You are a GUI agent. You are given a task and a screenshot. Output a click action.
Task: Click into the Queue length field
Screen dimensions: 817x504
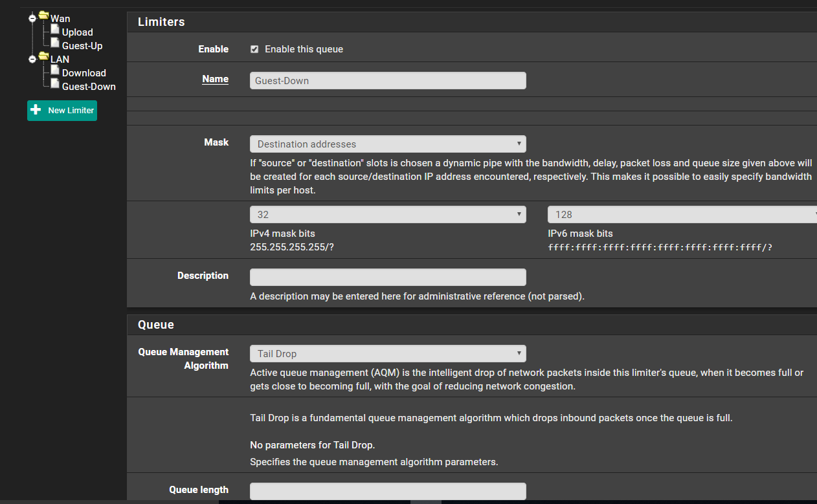click(388, 491)
